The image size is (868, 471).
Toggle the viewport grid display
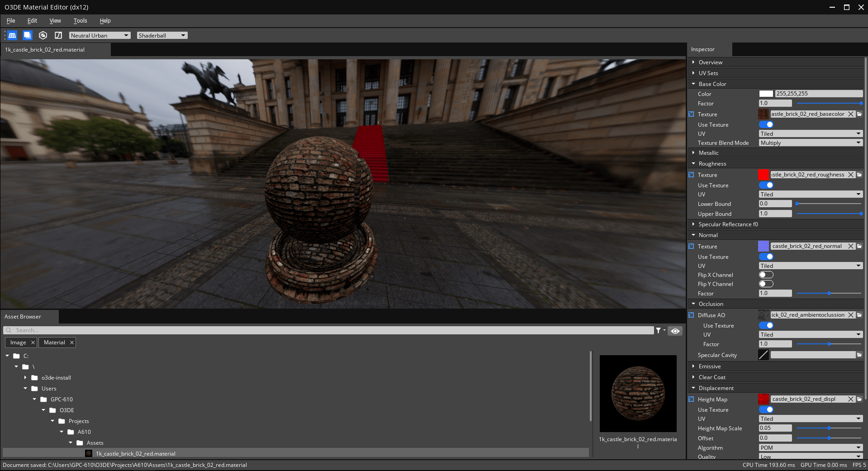point(12,35)
